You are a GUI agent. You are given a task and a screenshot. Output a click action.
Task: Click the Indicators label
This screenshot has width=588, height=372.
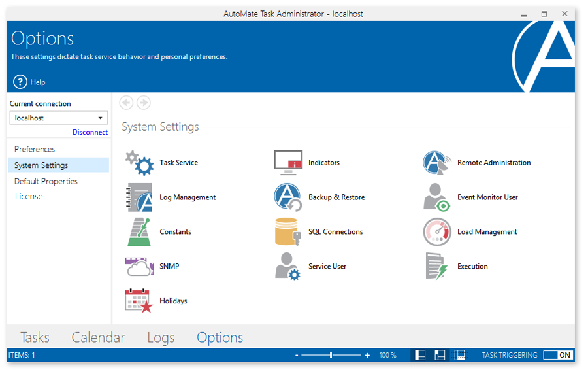[x=324, y=163]
